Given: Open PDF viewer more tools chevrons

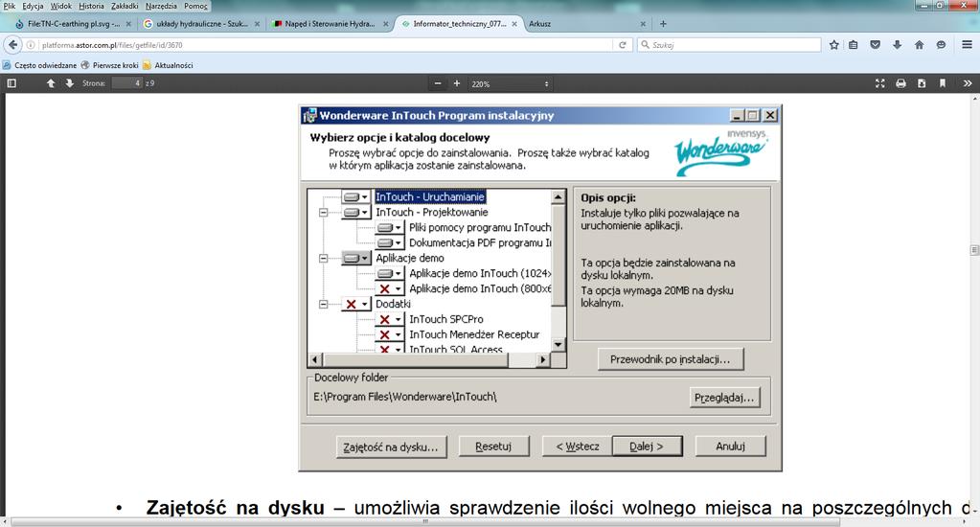Looking at the screenshot, I should point(968,83).
